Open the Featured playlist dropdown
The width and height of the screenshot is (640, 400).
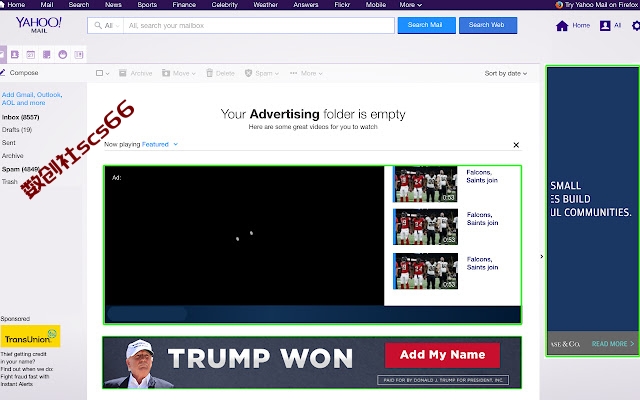[x=160, y=144]
